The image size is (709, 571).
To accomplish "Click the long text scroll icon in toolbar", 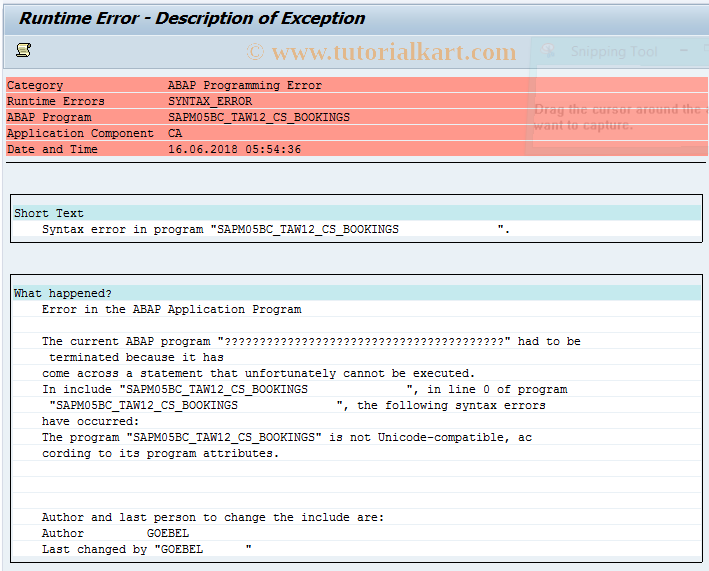I will pos(23,50).
